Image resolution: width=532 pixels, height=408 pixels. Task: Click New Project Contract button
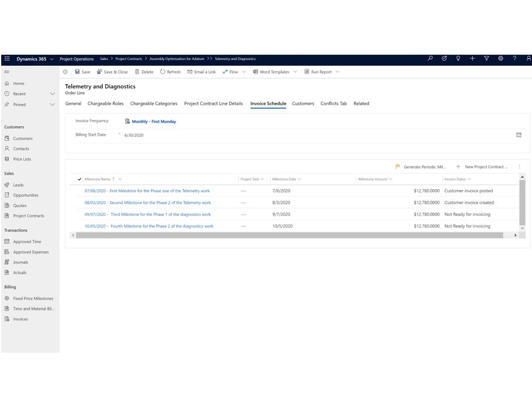coord(487,166)
